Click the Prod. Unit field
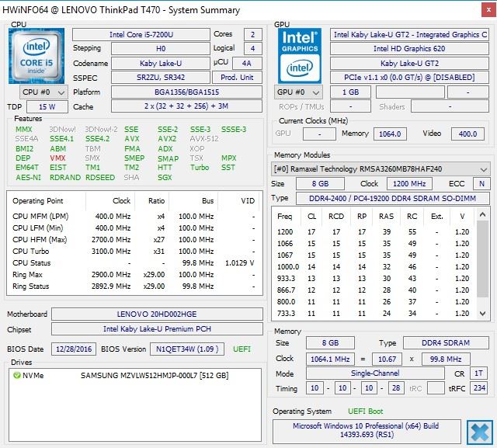497x448 pixels. (237, 78)
